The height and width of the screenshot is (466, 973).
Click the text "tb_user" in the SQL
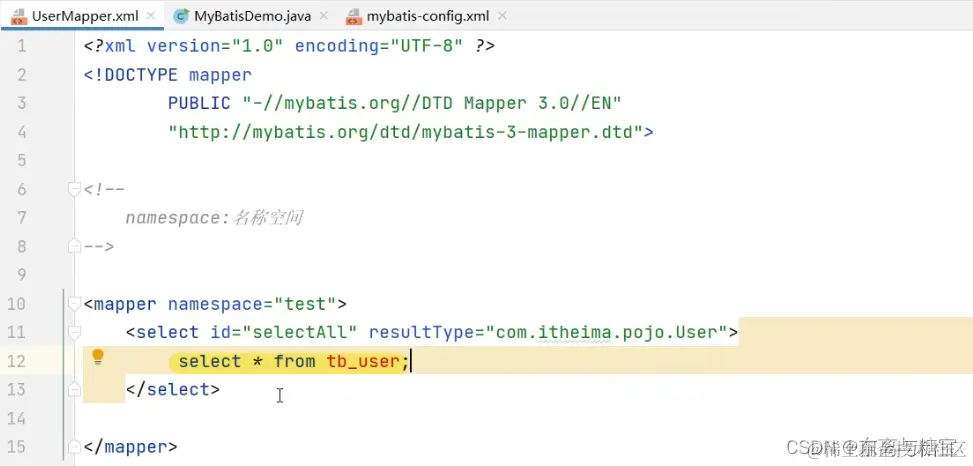(x=363, y=361)
